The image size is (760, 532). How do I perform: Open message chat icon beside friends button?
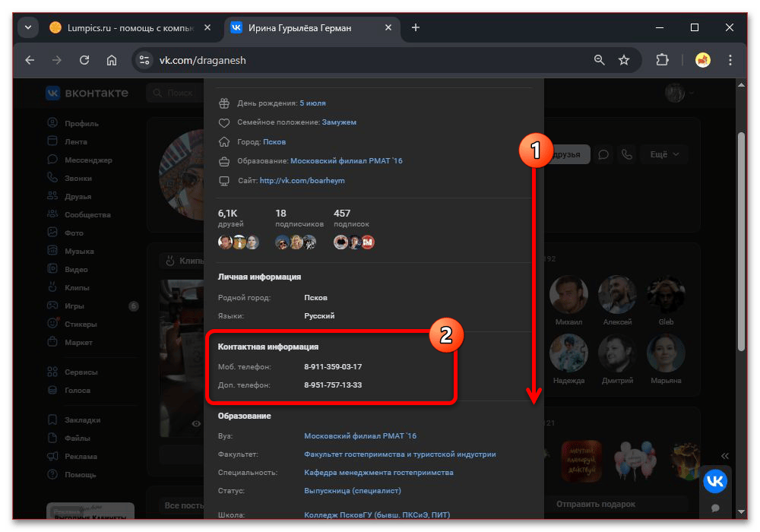603,154
